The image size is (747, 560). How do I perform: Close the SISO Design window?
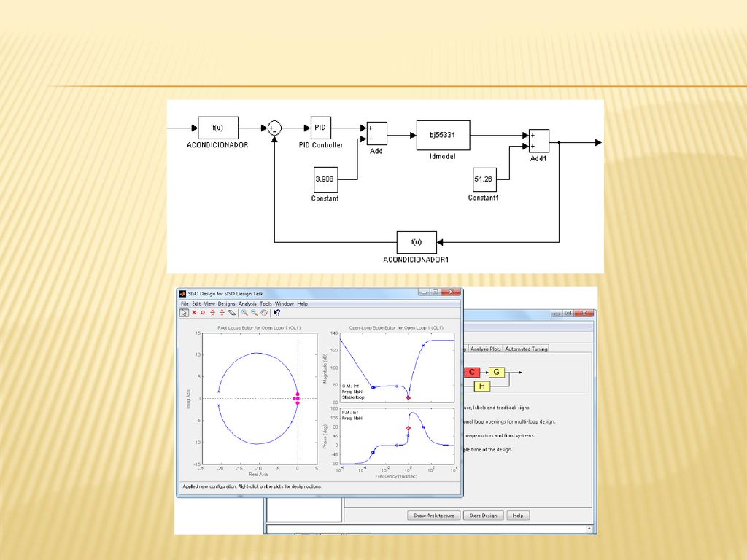click(x=450, y=292)
